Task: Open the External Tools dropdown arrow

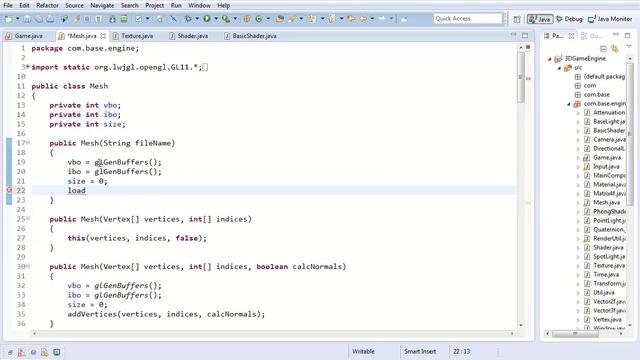Action: coord(235,19)
